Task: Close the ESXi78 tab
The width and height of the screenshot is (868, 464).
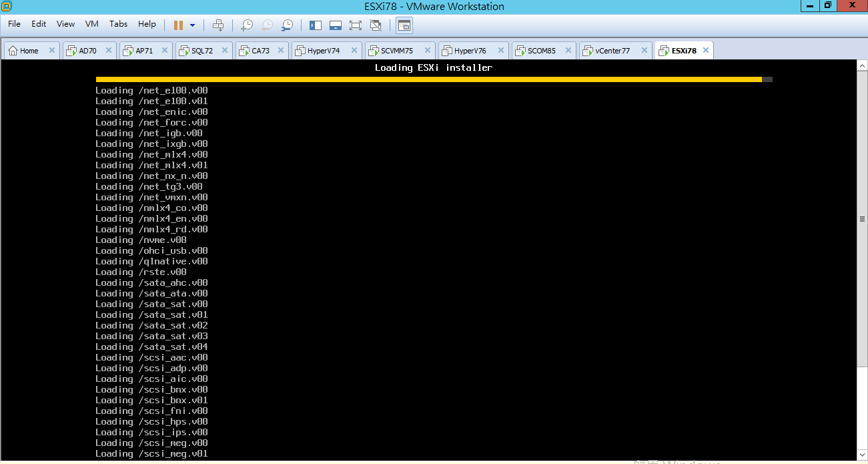Action: click(x=705, y=50)
